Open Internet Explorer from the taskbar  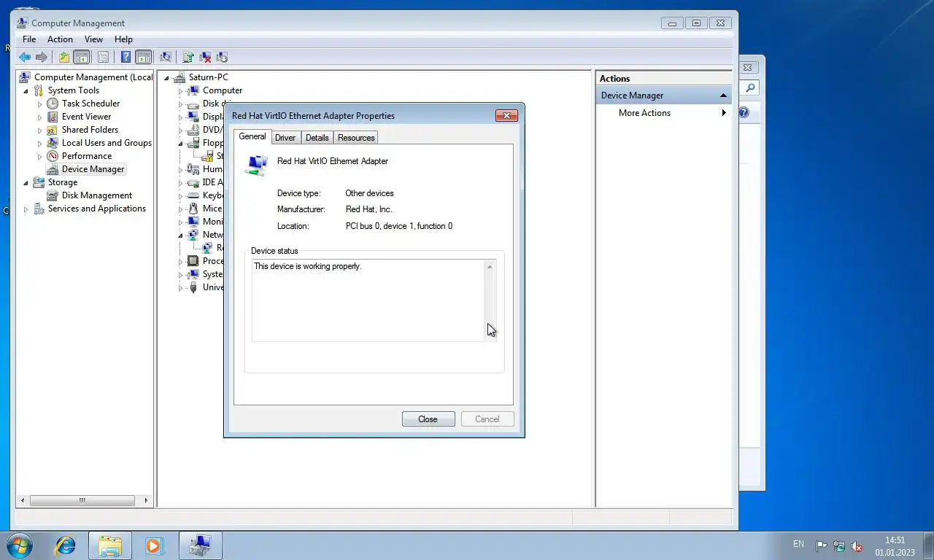[66, 545]
